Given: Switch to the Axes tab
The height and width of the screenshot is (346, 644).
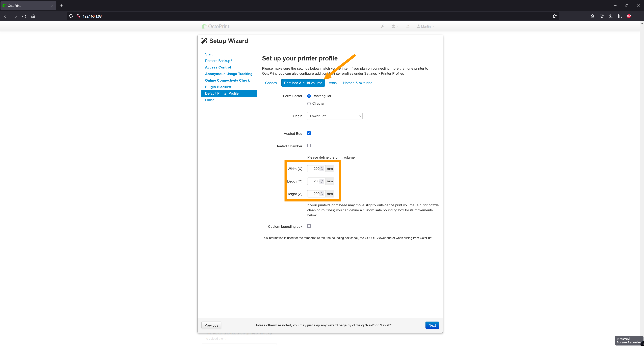Looking at the screenshot, I should click(332, 83).
